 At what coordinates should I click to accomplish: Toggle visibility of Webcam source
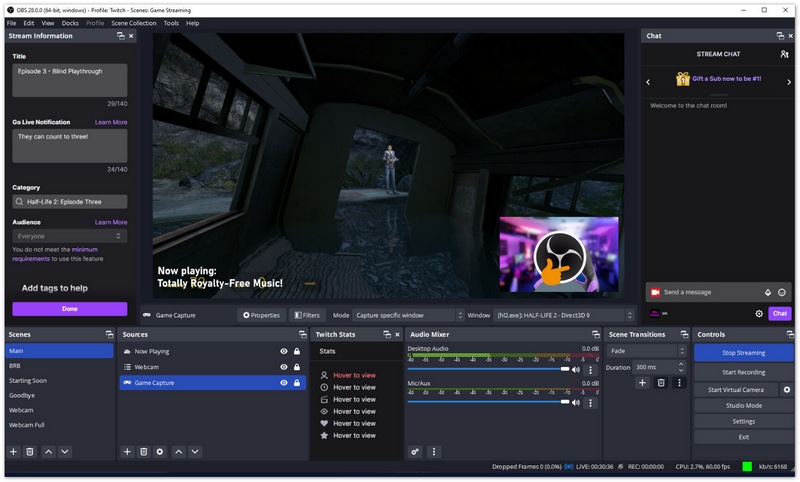pyautogui.click(x=284, y=367)
